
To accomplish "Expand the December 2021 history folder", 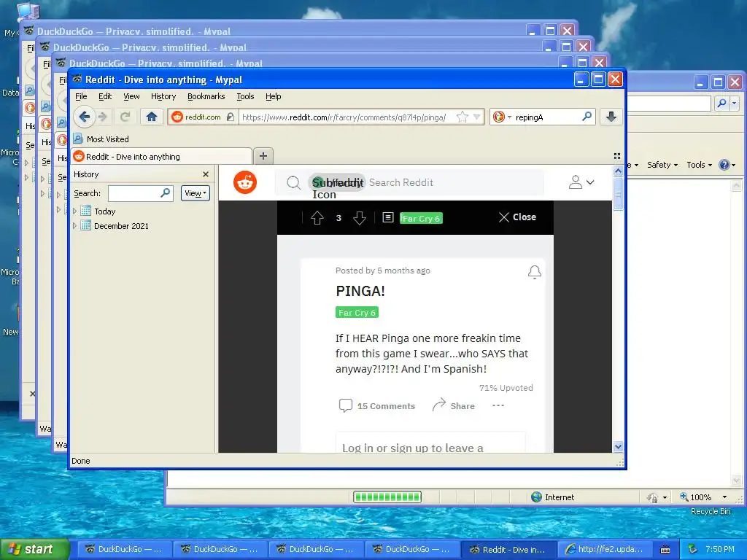I will pos(75,226).
